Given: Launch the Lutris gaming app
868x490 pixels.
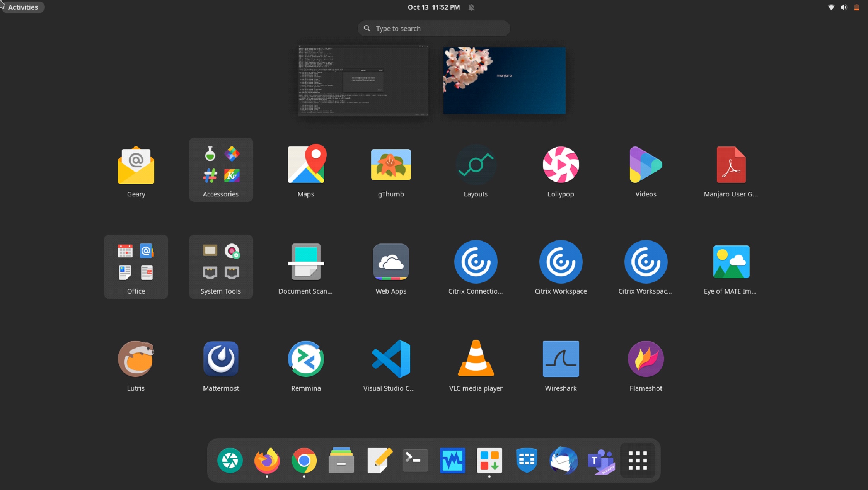Looking at the screenshot, I should click(136, 359).
